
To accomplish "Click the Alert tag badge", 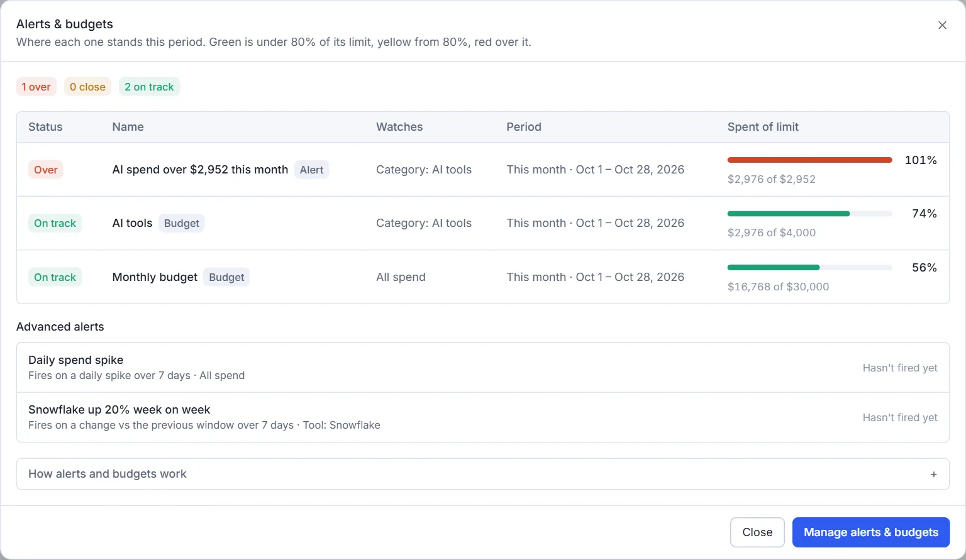I will pos(311,170).
